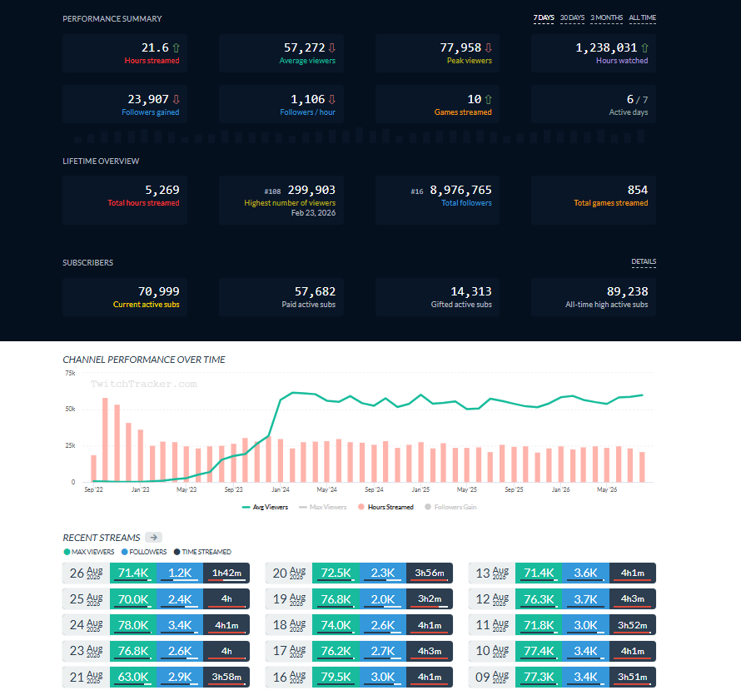741x700 pixels.
Task: Click the All-time high active subs 89,238 card
Action: [x=594, y=296]
